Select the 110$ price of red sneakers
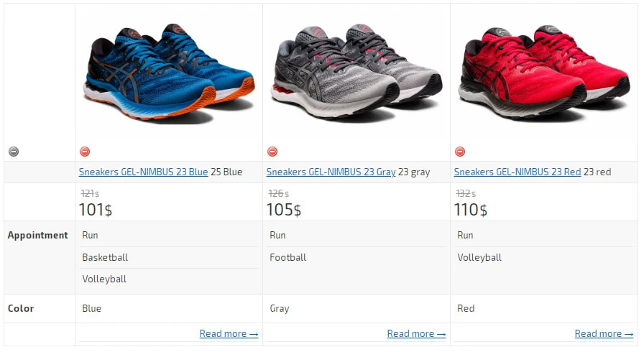 coord(471,210)
